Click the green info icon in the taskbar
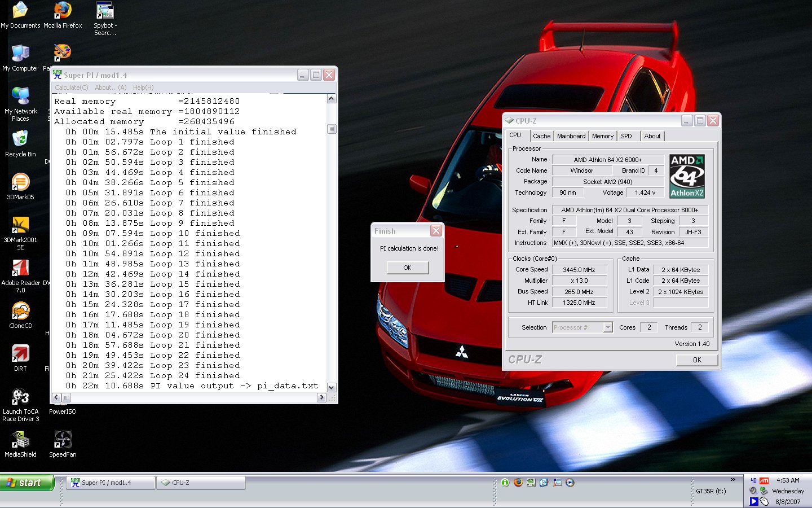Image resolution: width=812 pixels, height=508 pixels. (505, 483)
